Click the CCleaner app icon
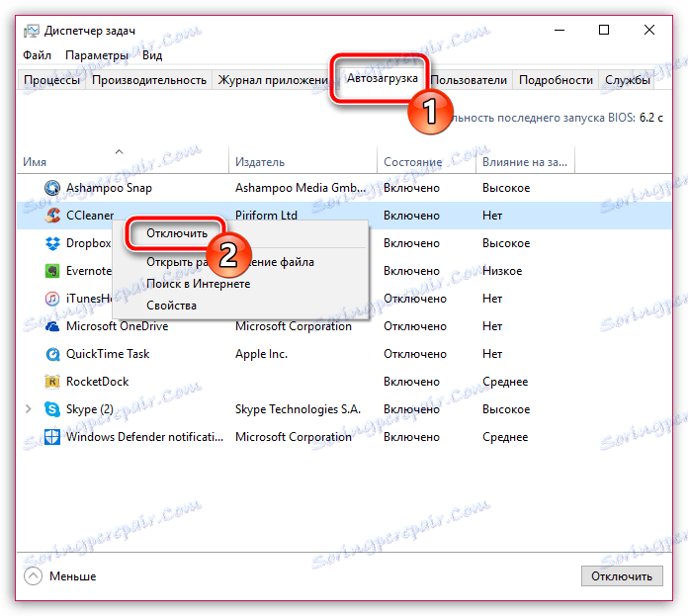 coord(52,216)
